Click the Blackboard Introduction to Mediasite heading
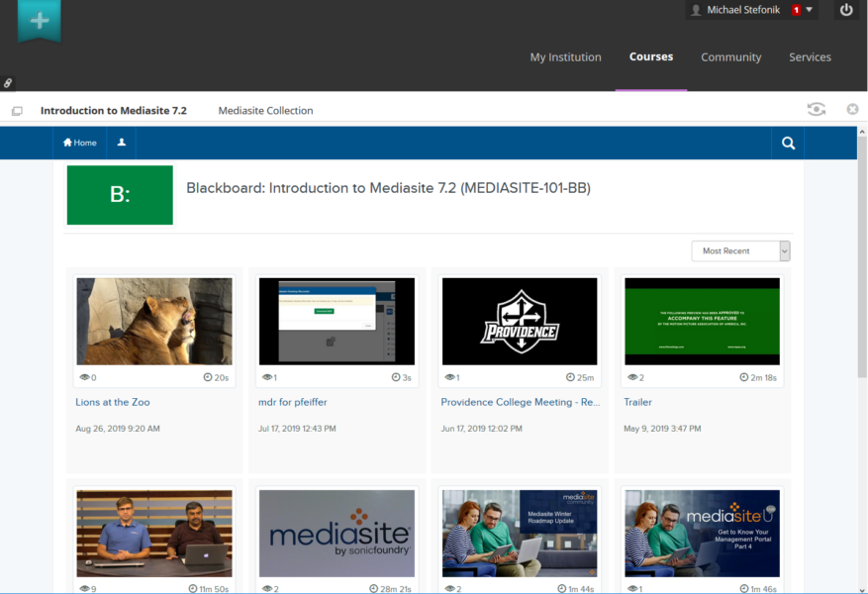Image resolution: width=868 pixels, height=594 pixels. click(388, 188)
